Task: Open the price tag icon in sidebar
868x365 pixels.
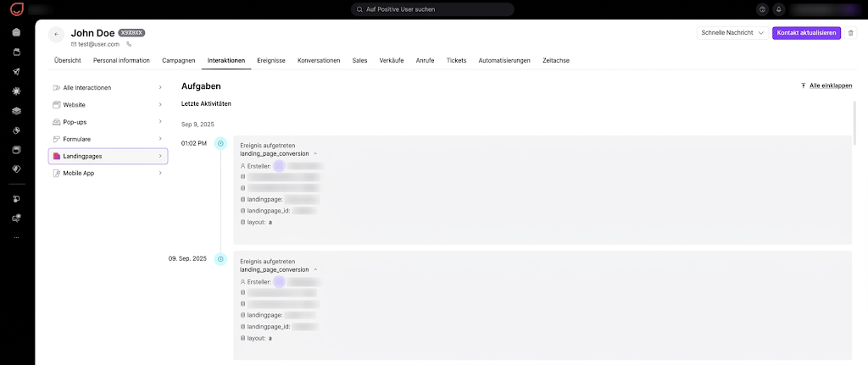Action: click(x=17, y=169)
